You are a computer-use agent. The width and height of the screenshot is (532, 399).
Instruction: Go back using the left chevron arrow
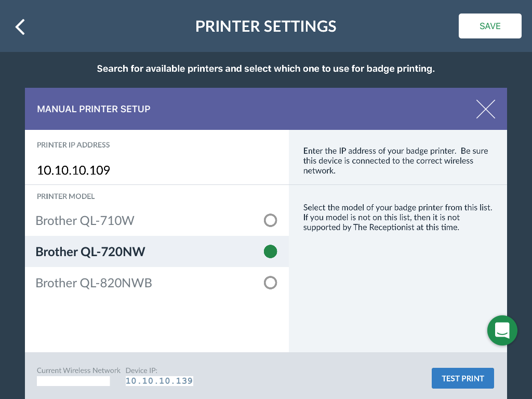click(20, 27)
